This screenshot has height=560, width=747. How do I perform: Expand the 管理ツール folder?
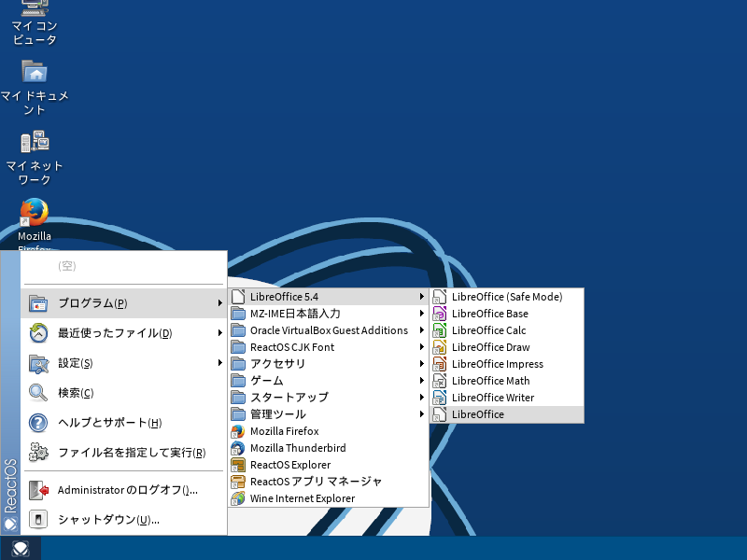[277, 414]
